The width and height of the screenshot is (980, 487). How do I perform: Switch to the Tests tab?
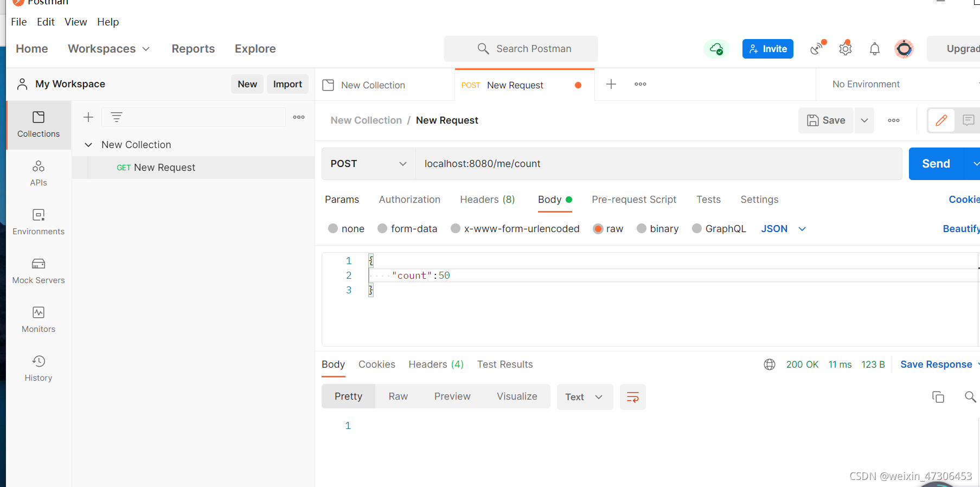pyautogui.click(x=708, y=200)
